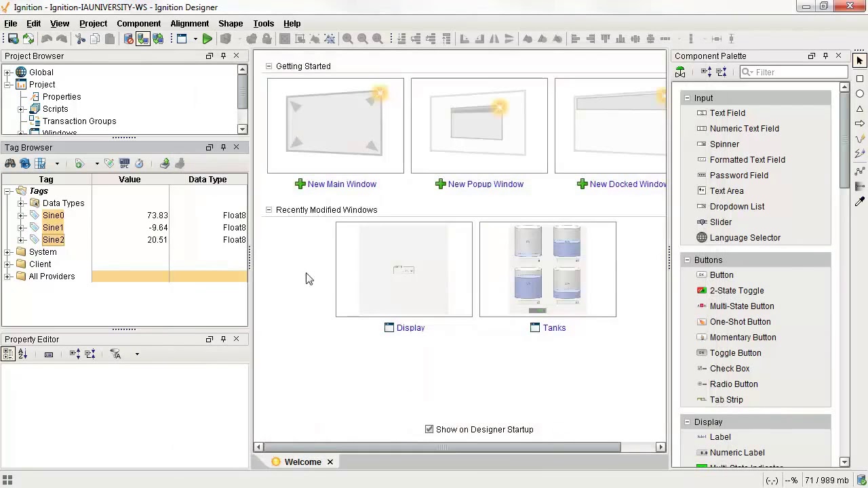This screenshot has height=488, width=868.
Task: Click the Component Palette Filter field
Action: 793,72
